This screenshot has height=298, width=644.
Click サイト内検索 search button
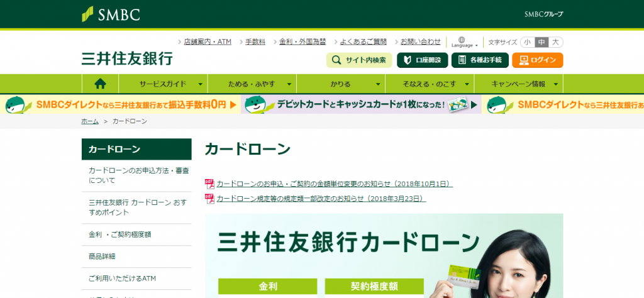point(359,60)
